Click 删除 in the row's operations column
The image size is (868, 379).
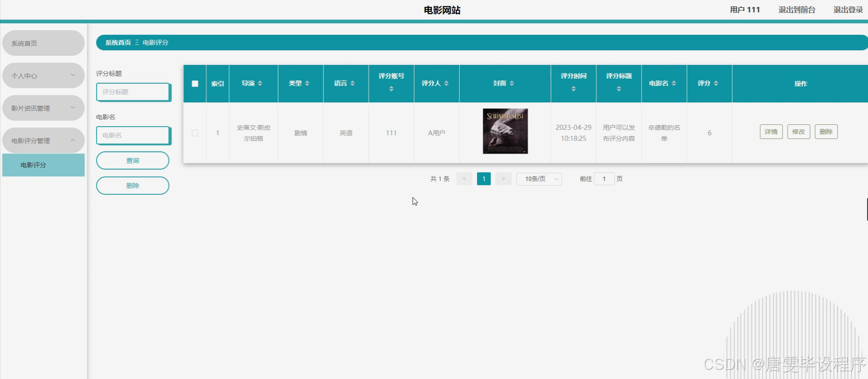tap(826, 132)
